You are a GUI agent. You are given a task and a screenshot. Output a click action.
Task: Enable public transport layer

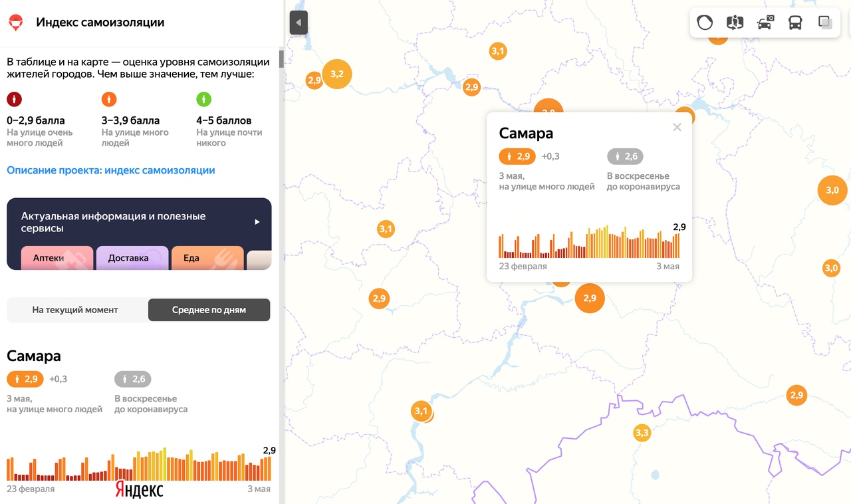[795, 23]
